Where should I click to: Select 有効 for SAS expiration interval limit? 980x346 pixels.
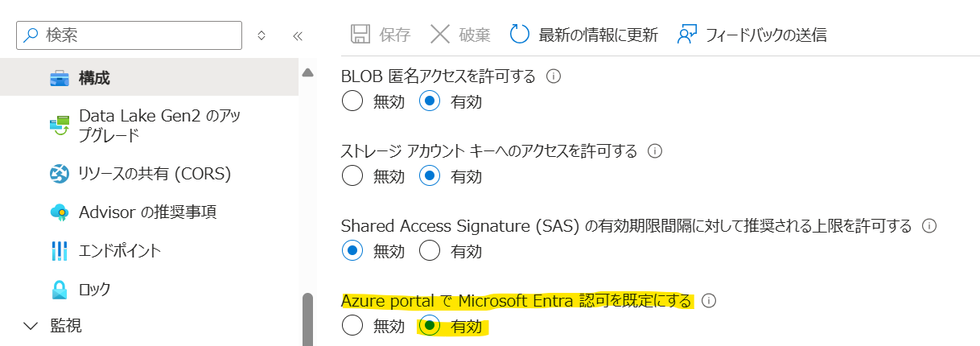[x=430, y=250]
